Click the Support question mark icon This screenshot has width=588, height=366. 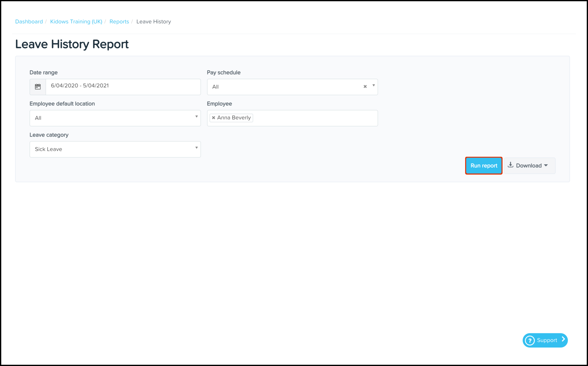[x=530, y=340]
